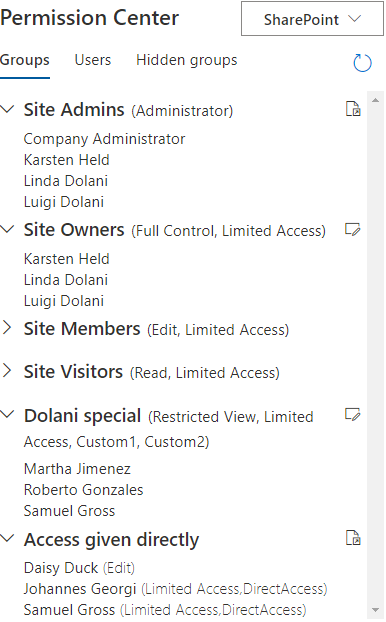Click the scrollbar up arrow
Viewport: 386px width, 622px height.
[375, 100]
